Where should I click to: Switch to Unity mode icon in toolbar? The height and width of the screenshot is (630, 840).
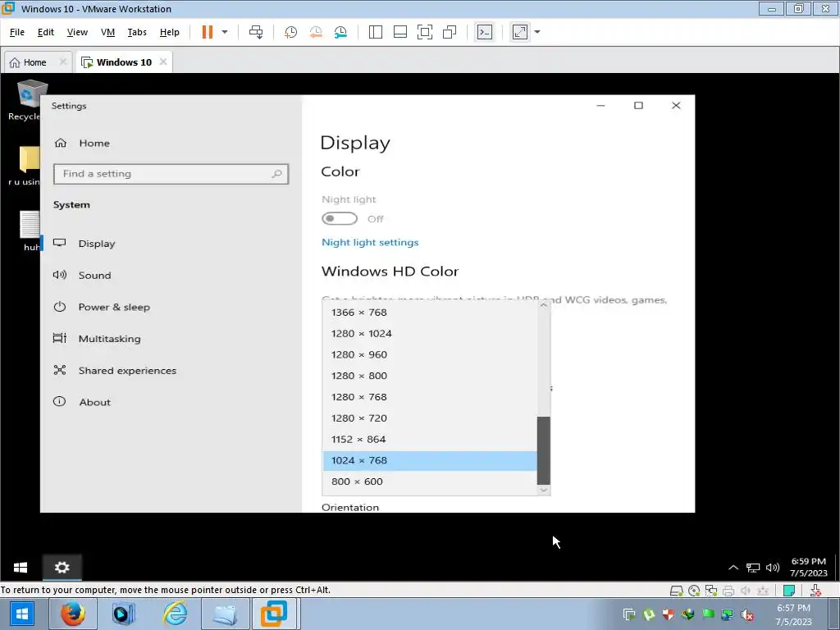[x=450, y=32]
